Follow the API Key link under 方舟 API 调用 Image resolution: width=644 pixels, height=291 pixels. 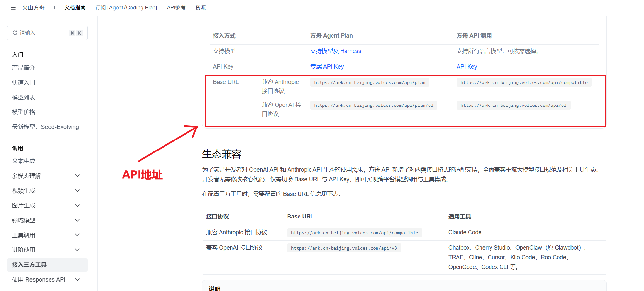[467, 67]
